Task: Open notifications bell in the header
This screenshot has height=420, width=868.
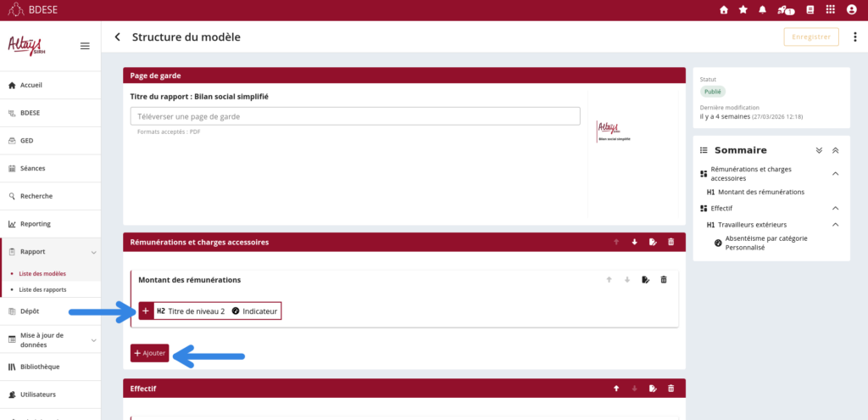Action: pyautogui.click(x=763, y=10)
